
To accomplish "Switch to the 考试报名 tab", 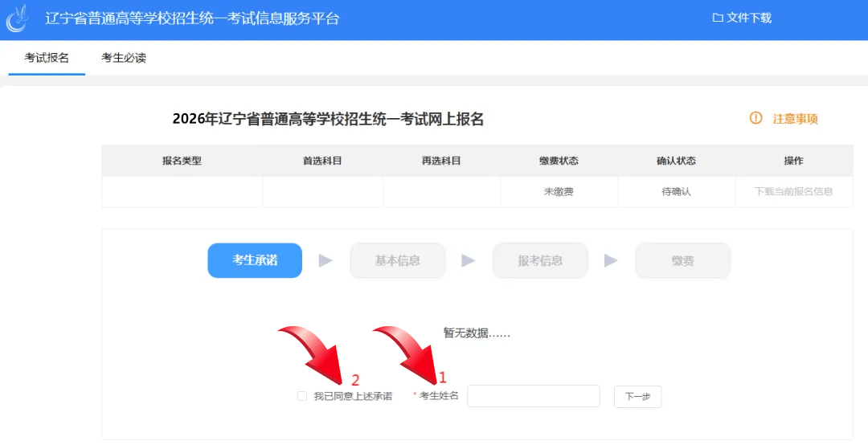I will point(47,58).
